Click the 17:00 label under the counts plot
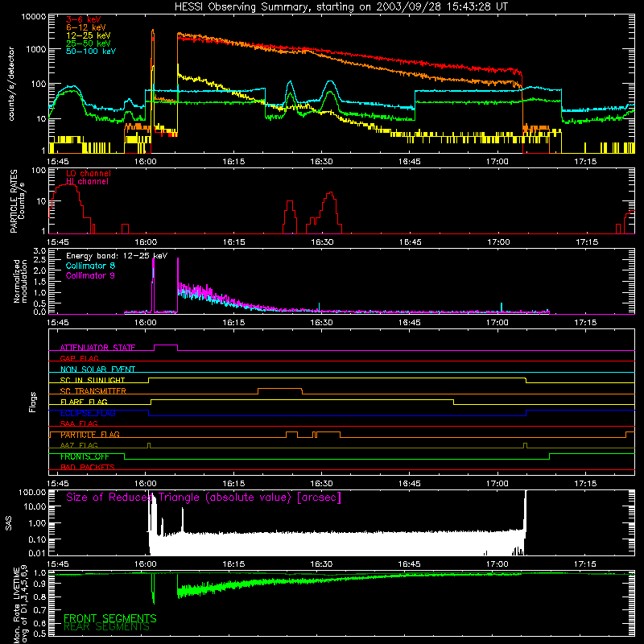644x644 pixels. tap(497, 162)
